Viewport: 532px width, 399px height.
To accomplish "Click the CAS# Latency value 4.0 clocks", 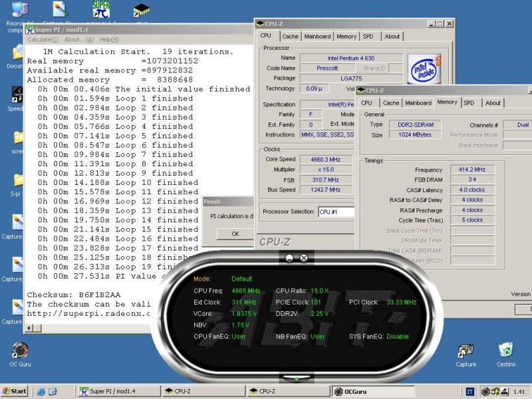I will coord(472,190).
